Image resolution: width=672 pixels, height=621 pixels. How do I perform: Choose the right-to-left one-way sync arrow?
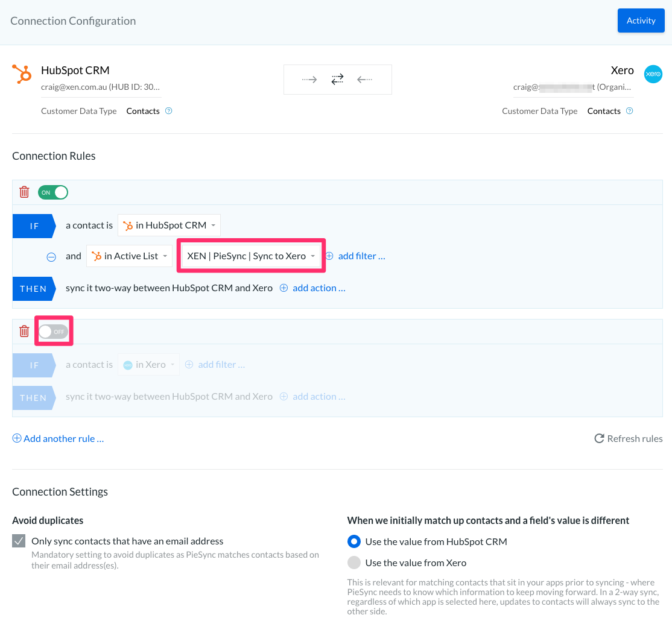364,80
